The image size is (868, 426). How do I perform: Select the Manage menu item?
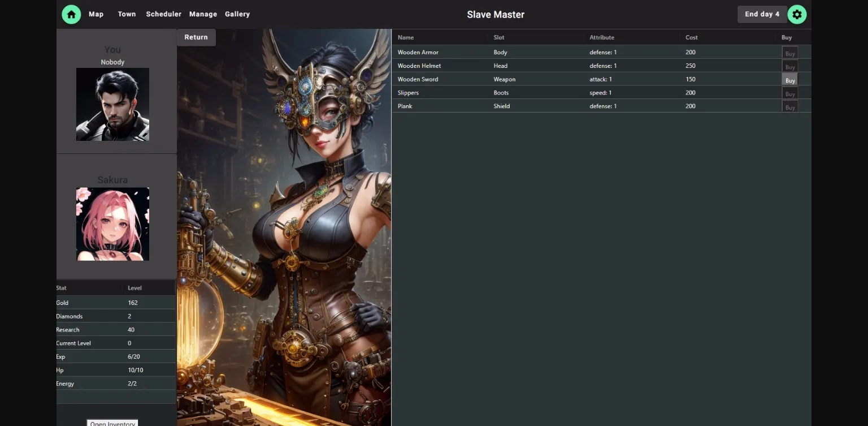click(203, 14)
